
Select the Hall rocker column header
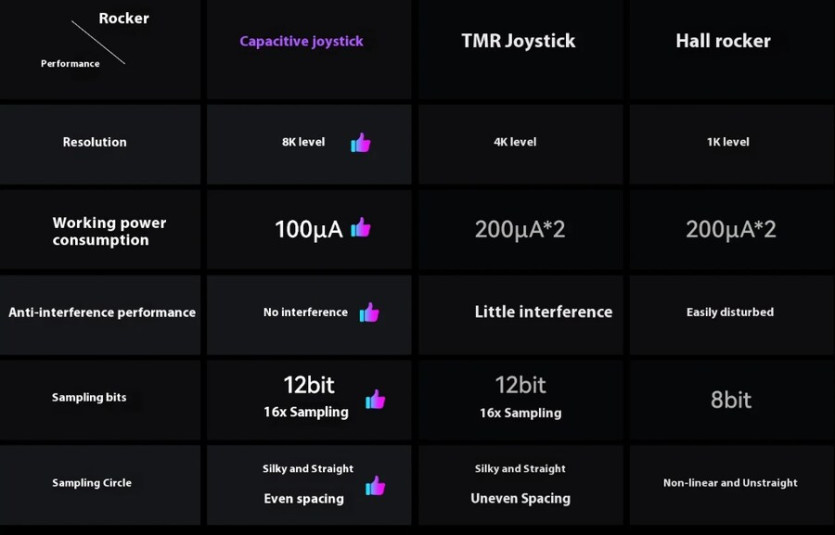click(x=723, y=42)
